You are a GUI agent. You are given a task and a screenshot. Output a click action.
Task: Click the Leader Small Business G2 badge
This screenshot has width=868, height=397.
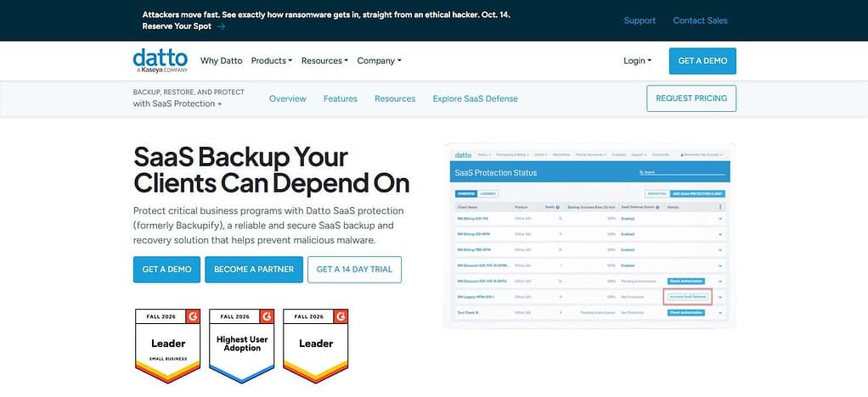[167, 346]
